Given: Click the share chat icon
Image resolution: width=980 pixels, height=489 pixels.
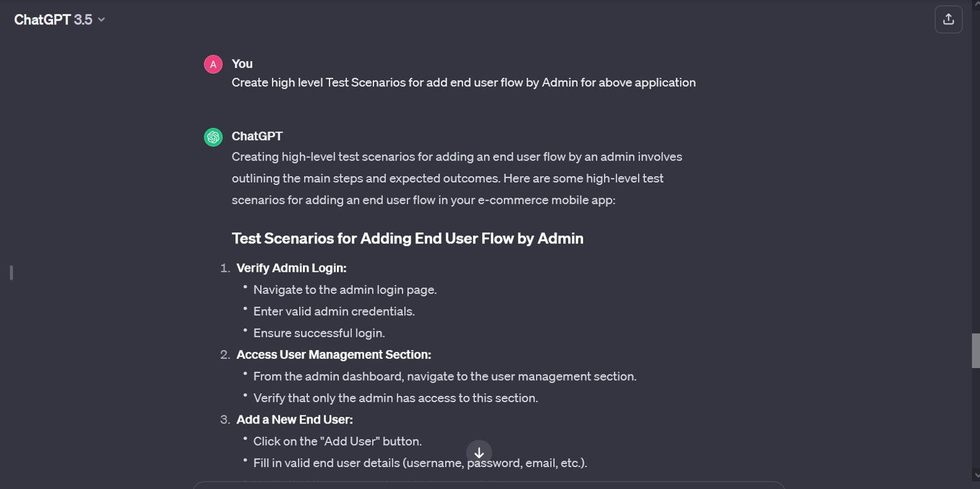Looking at the screenshot, I should click(948, 20).
